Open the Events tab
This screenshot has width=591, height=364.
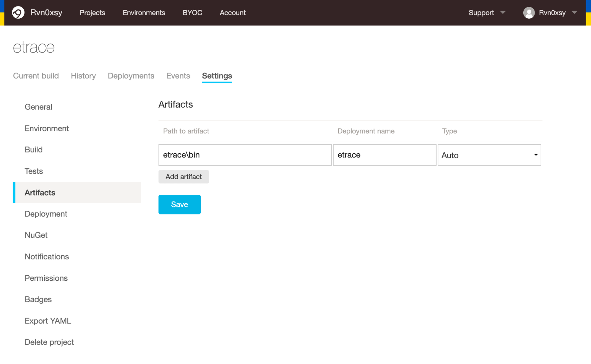(178, 76)
